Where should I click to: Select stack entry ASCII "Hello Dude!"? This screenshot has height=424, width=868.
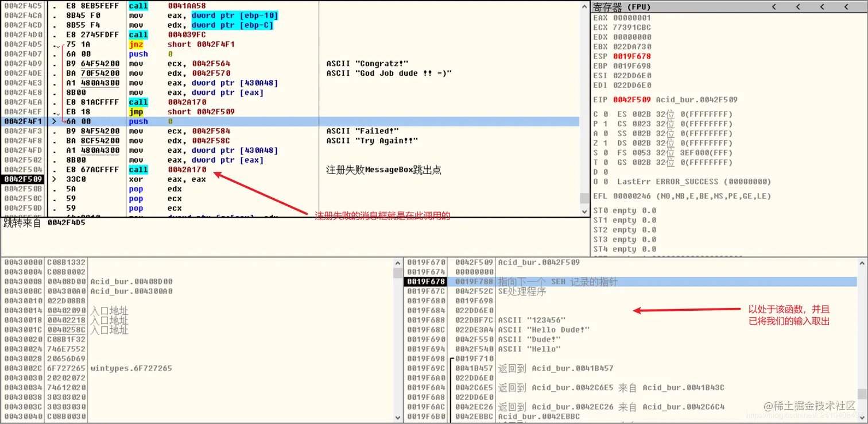click(631, 330)
